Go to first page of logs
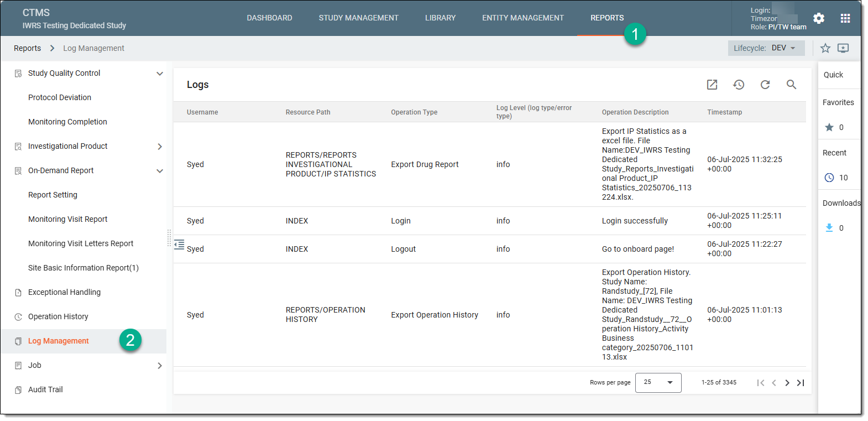This screenshot has height=421, width=868. click(x=761, y=383)
